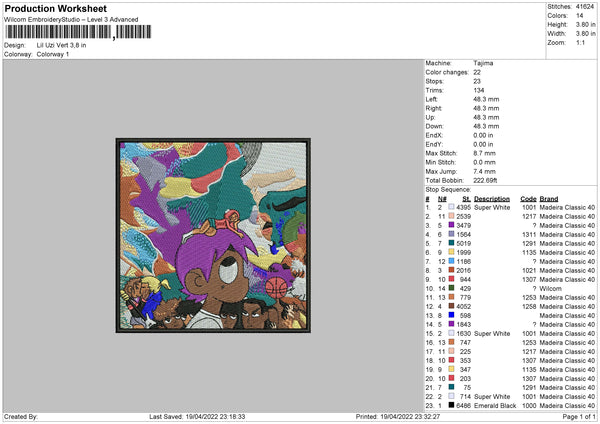Click stitch count '747' in stop 16
This screenshot has width=600, height=424.
[x=465, y=342]
